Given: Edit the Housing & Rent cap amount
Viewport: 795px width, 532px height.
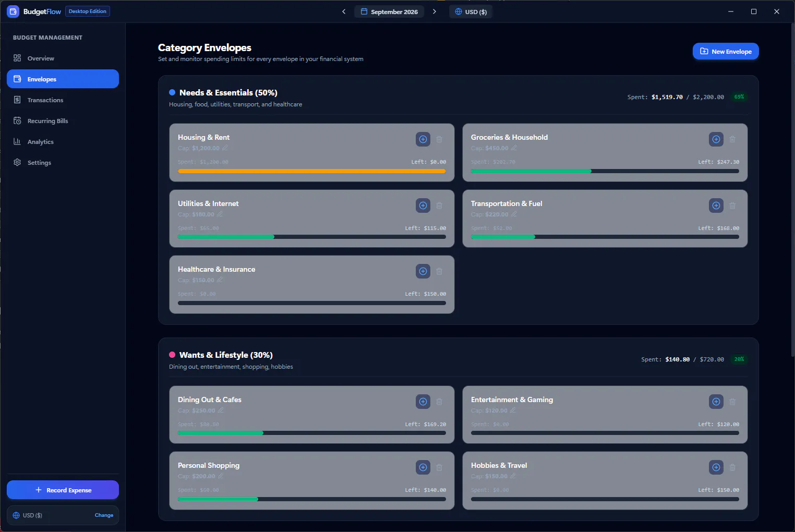Looking at the screenshot, I should click(x=225, y=148).
